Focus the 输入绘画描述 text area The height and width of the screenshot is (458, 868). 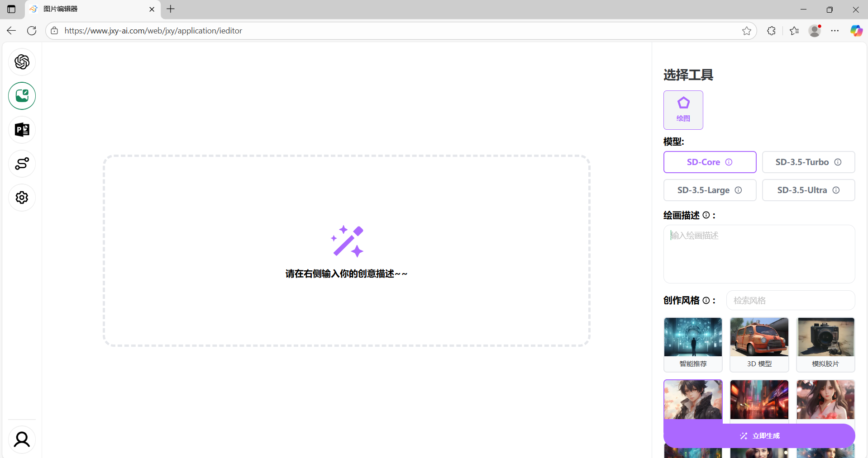(x=759, y=254)
